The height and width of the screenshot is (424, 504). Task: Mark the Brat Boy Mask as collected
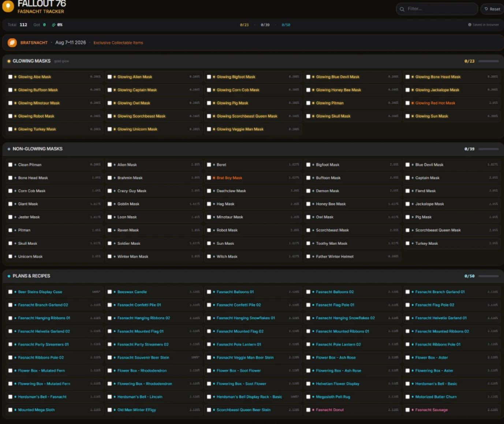pyautogui.click(x=209, y=178)
